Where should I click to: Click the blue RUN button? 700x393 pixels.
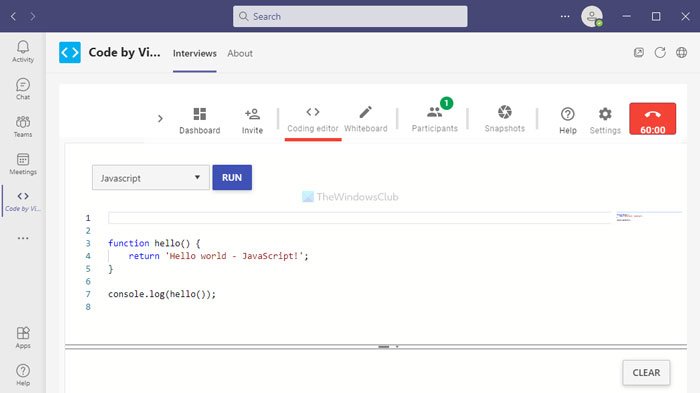[232, 177]
